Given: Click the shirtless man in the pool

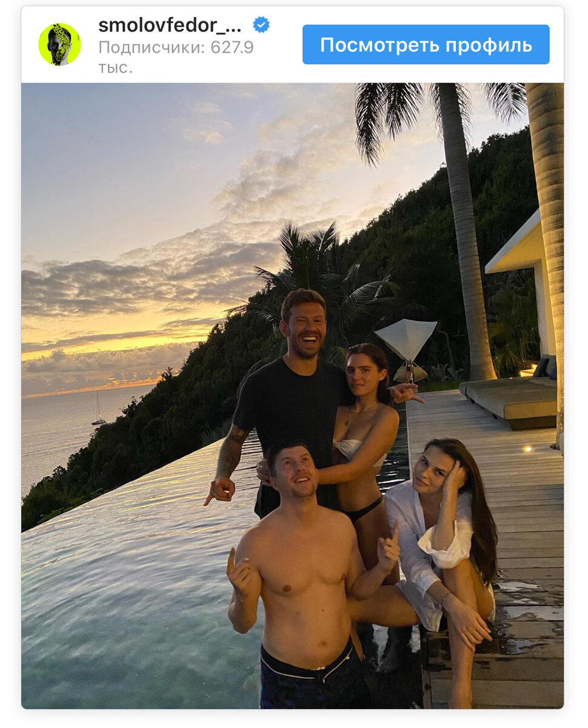Looking at the screenshot, I should (303, 576).
